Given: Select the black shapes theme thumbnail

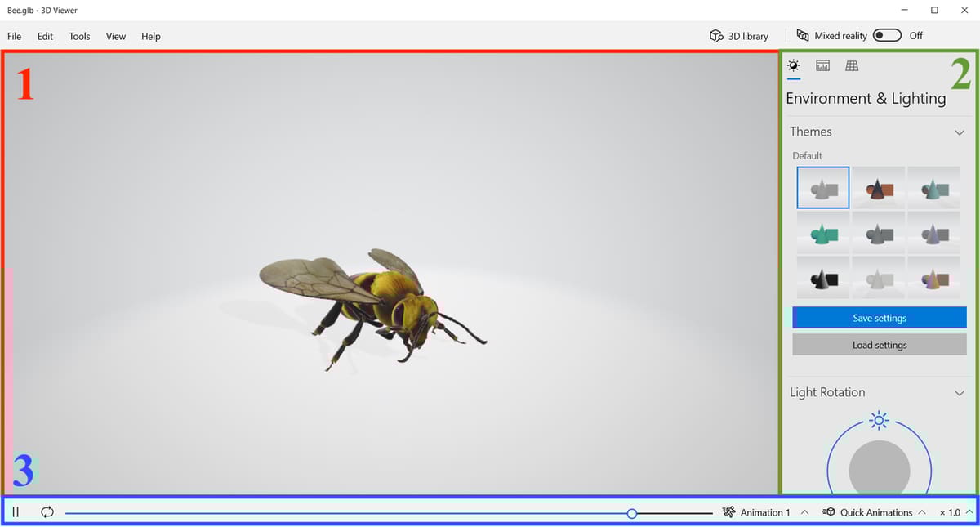Looking at the screenshot, I should (823, 278).
